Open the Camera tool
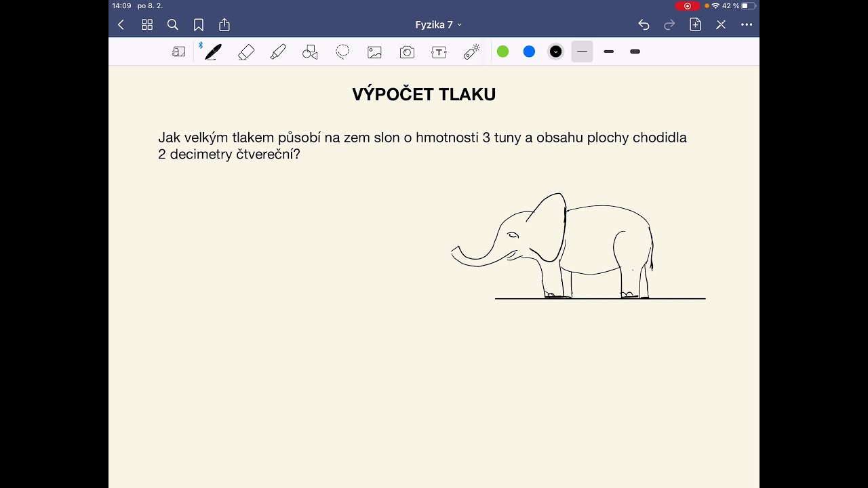Image resolution: width=868 pixels, height=488 pixels. coord(407,52)
